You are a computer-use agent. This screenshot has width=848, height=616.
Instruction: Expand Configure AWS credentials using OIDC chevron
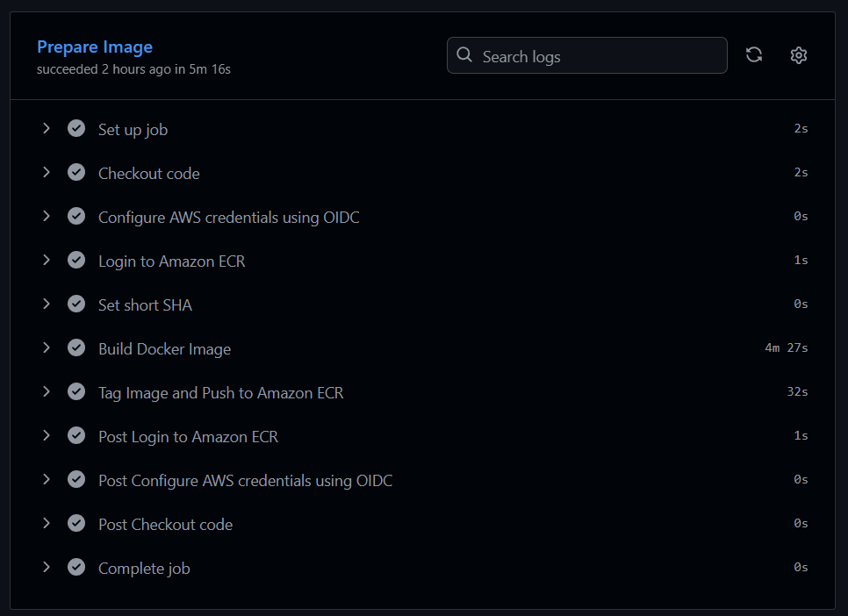47,217
